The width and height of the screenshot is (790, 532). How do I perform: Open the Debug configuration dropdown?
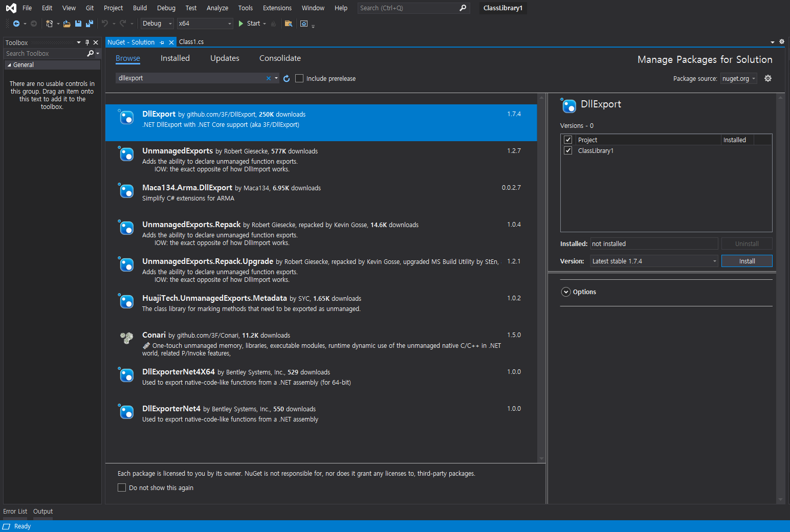click(157, 24)
